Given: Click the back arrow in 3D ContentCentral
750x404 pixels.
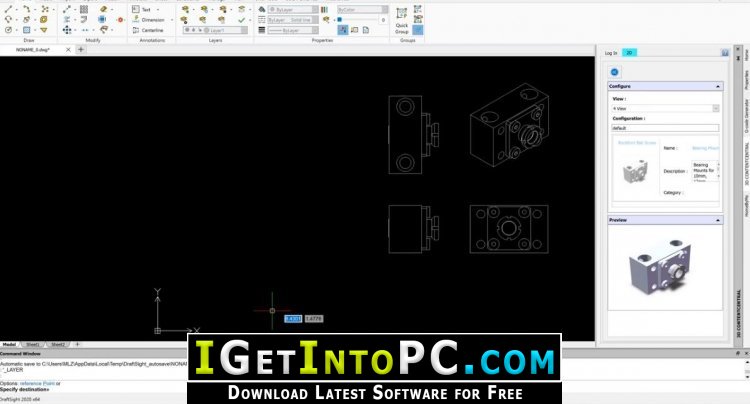Looking at the screenshot, I should (x=614, y=72).
